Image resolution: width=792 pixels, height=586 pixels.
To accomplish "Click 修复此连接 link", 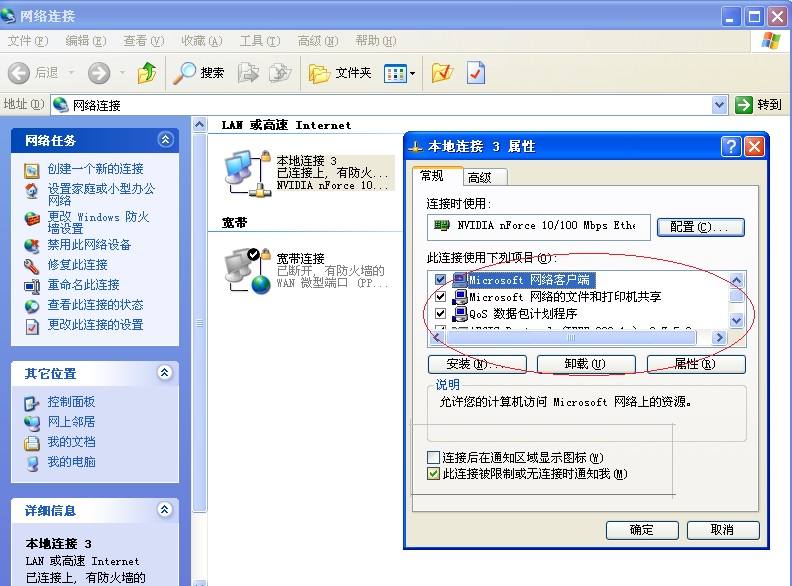I will tap(77, 265).
